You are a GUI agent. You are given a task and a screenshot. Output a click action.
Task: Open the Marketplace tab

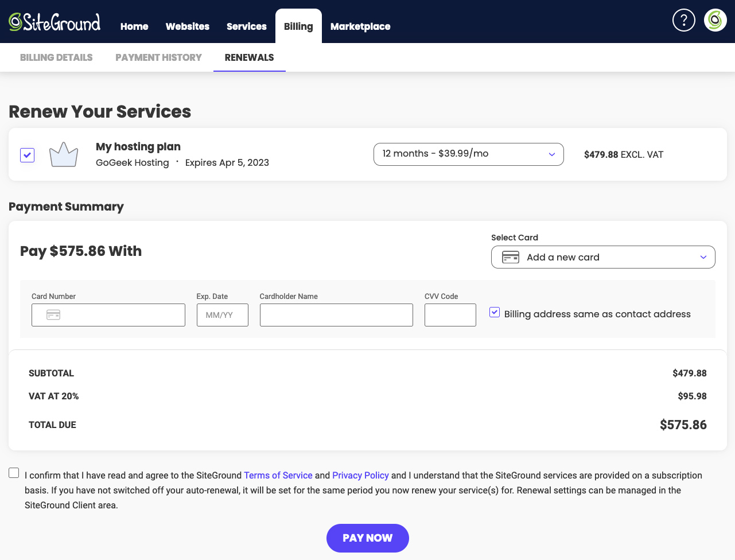[x=360, y=26]
